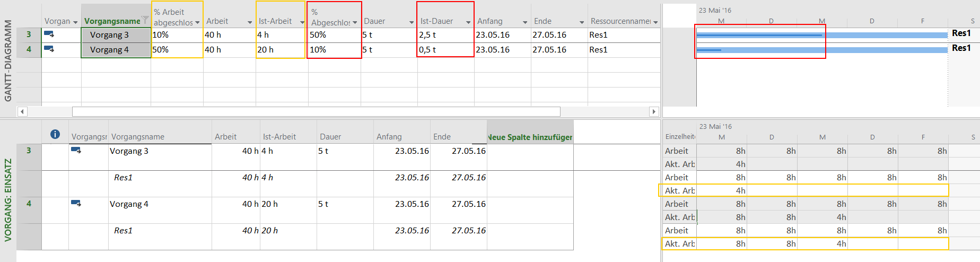Click the horizontal scrollbar track below the Gantt table
The image size is (980, 262).
tap(316, 111)
